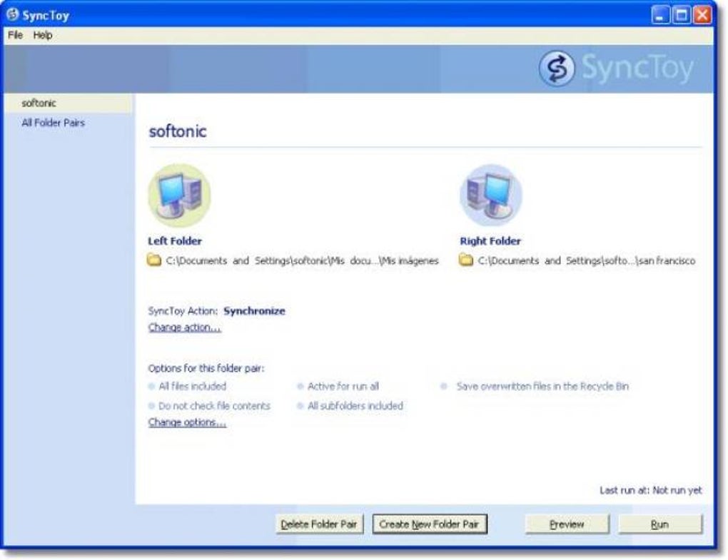728x560 pixels.
Task: Click the SyncToy logo in the banner
Action: point(617,68)
